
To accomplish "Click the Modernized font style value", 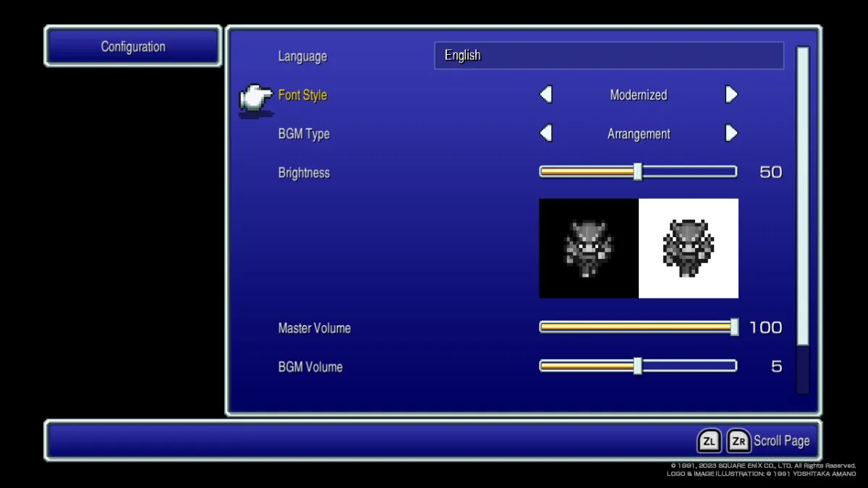I will point(639,95).
